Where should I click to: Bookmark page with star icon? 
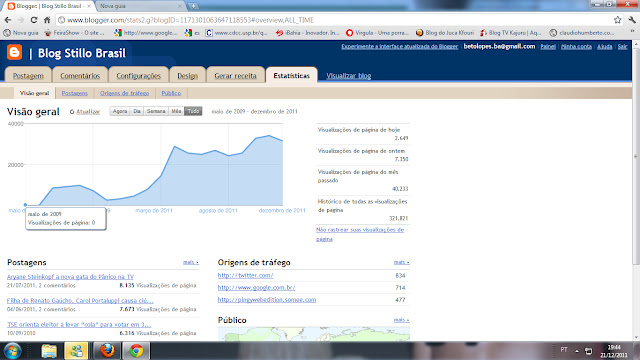[617, 20]
